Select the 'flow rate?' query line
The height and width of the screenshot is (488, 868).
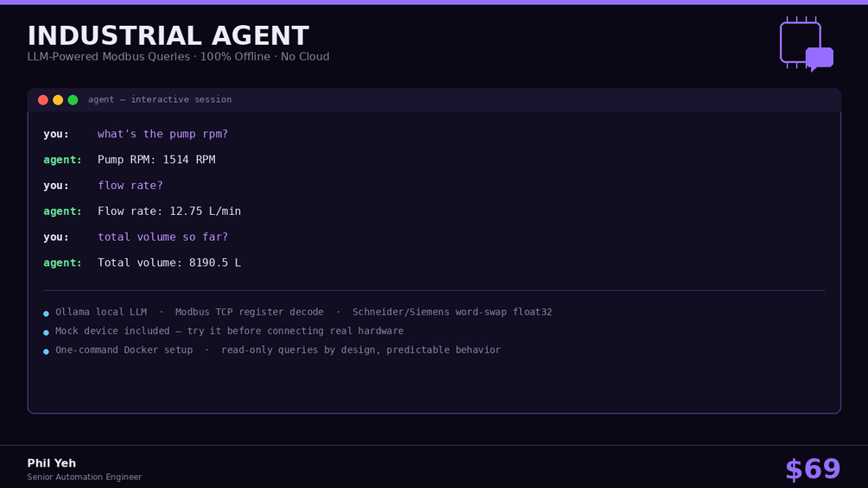pyautogui.click(x=130, y=186)
